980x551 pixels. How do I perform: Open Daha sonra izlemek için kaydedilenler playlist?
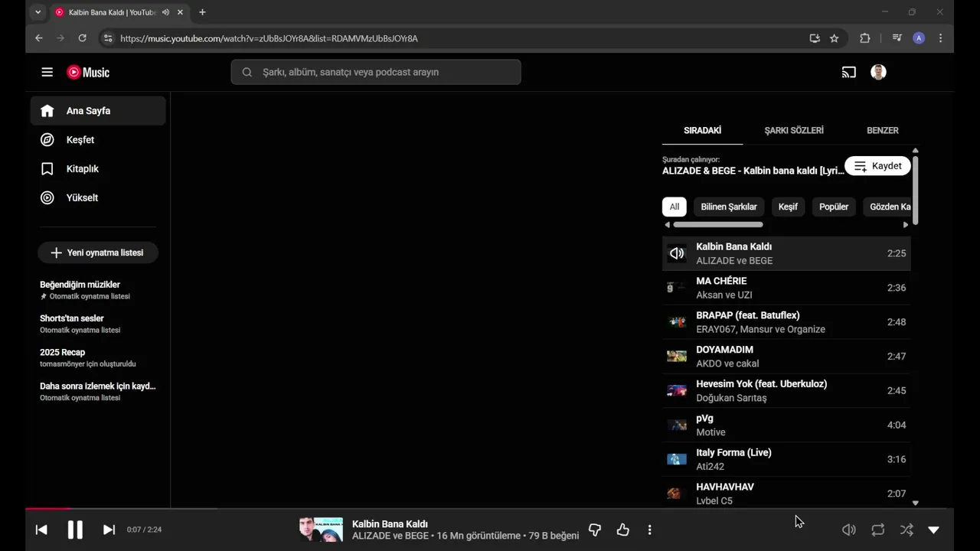click(98, 392)
